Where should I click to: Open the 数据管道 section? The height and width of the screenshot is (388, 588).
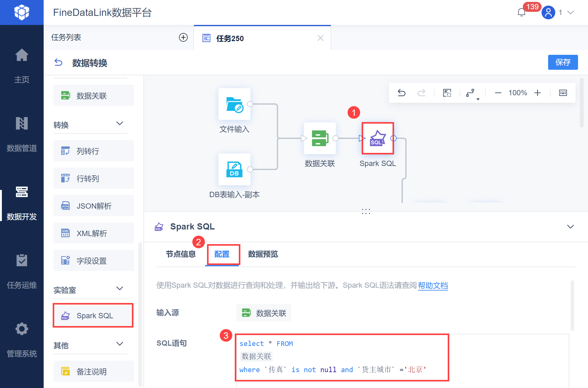coord(22,135)
